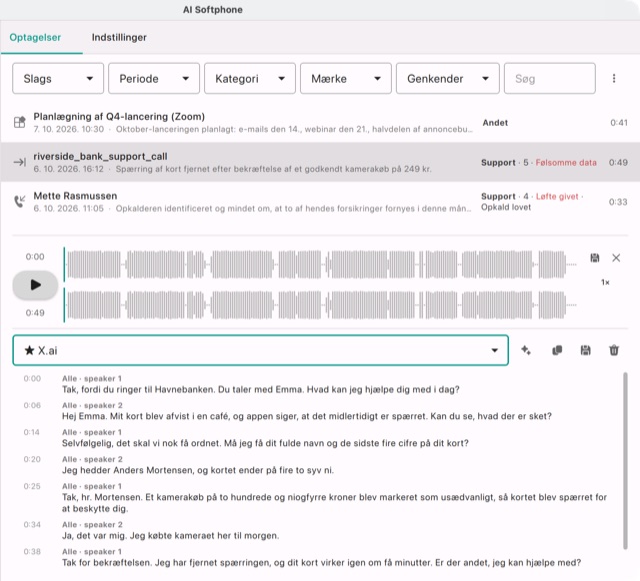
Task: Save the audio with the player's floppy disk icon
Action: [x=595, y=258]
